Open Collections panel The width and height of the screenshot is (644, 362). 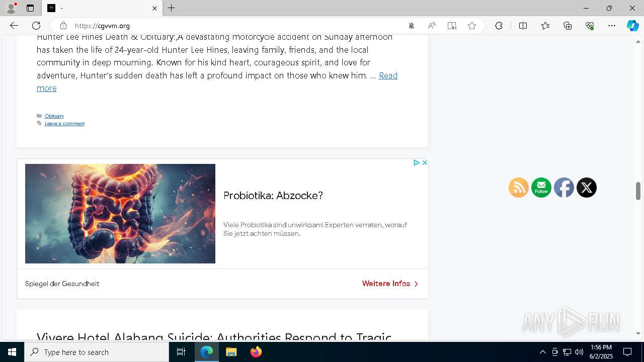568,26
